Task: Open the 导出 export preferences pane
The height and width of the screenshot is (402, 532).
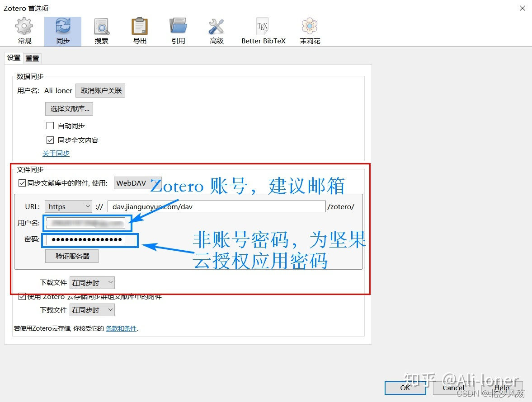Action: tap(140, 31)
